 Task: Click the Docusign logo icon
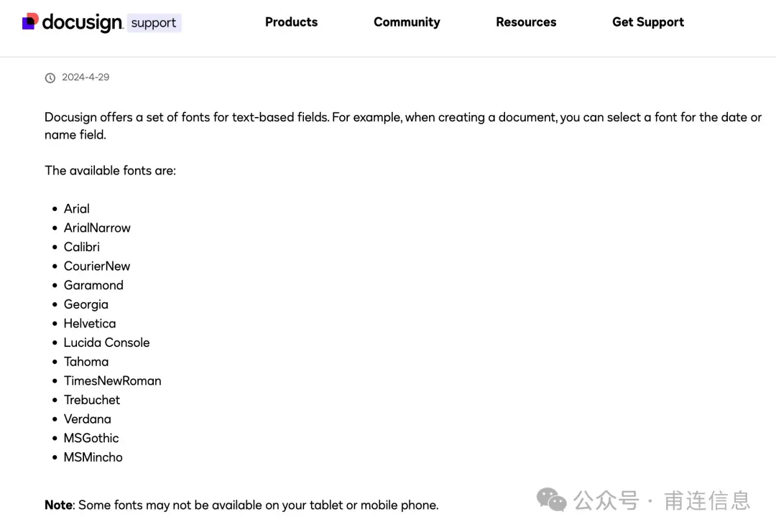tap(30, 22)
